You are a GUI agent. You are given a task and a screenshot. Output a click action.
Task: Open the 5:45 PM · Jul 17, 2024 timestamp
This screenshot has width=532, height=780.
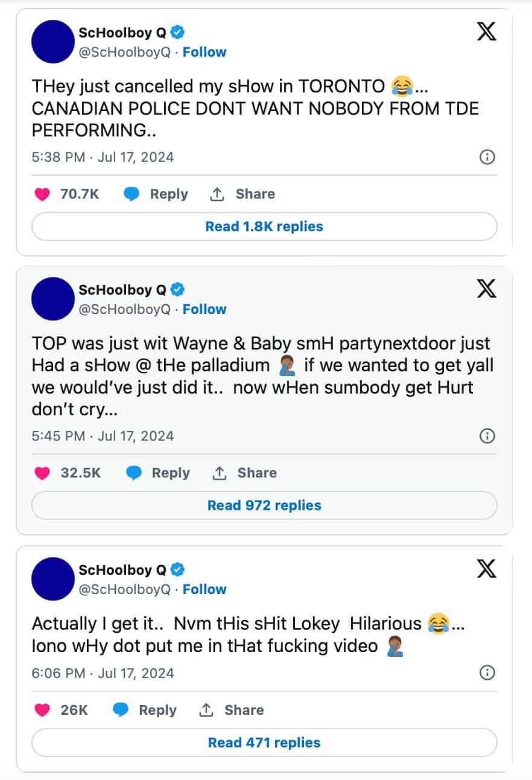pos(103,436)
